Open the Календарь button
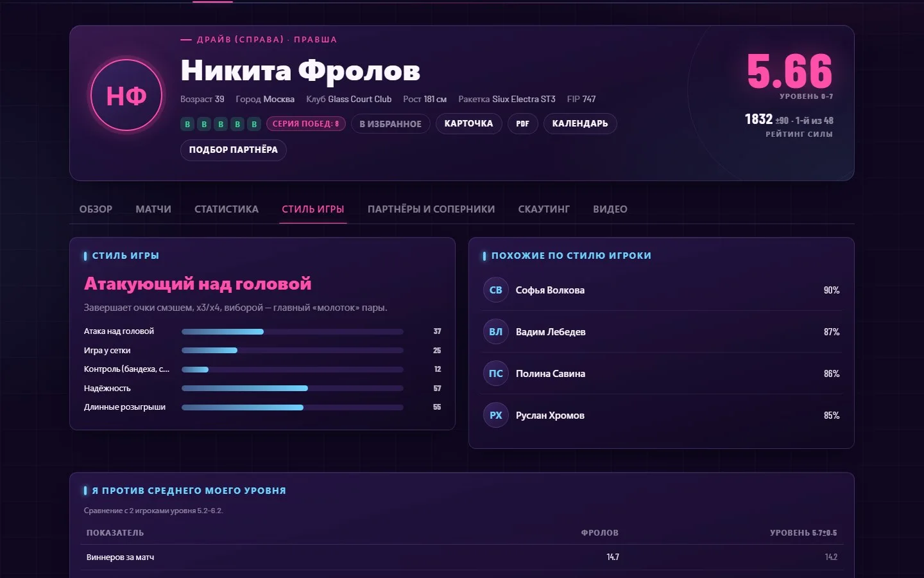 pos(580,124)
